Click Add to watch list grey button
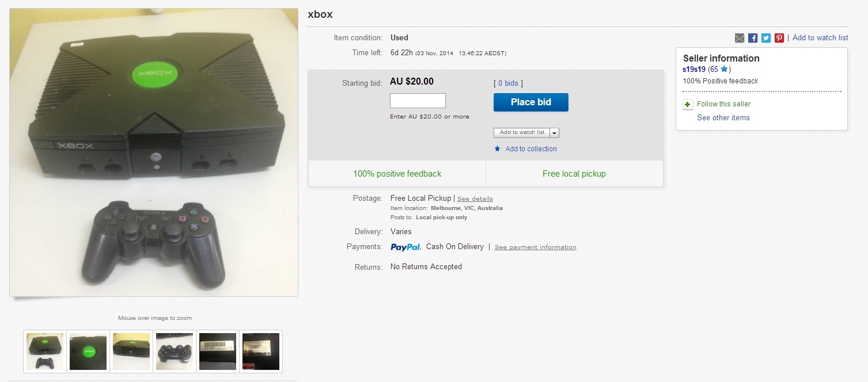Viewport: 868px width, 382px height. coord(522,133)
